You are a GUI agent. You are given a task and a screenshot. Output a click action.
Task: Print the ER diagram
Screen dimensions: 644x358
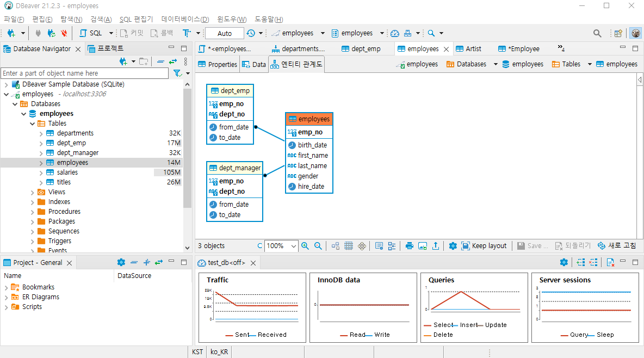[410, 246]
